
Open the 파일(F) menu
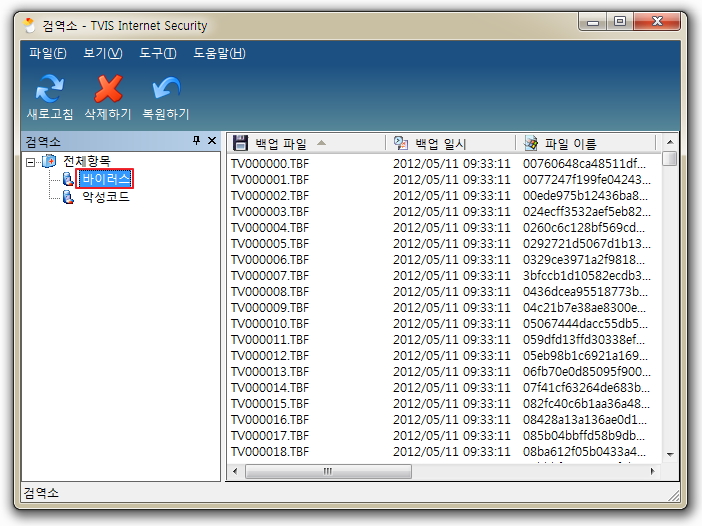click(48, 53)
